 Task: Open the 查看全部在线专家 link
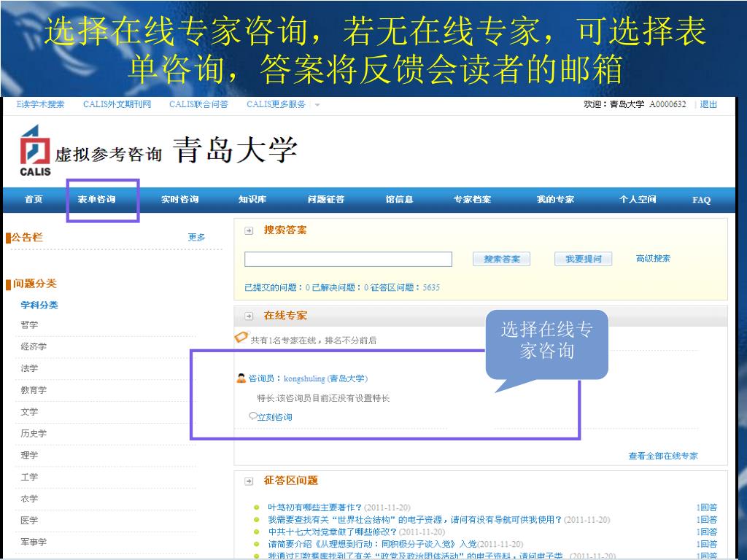(663, 456)
